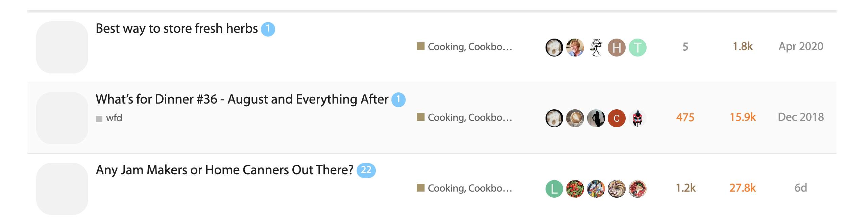Screen dimensions: 868x220
Task: Click the unread badge beside What's for Dinner
Action: (398, 100)
